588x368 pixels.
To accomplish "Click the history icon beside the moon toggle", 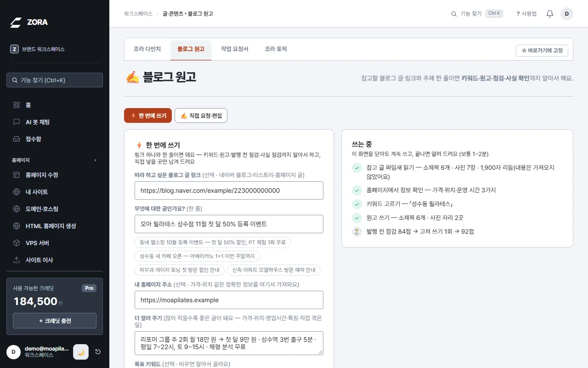I will click(x=98, y=352).
